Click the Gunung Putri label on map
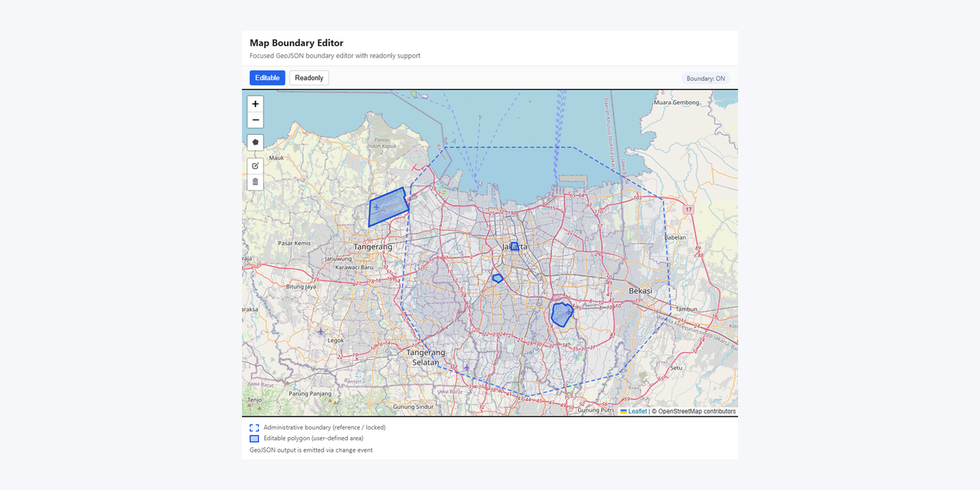Image resolution: width=980 pixels, height=490 pixels. point(596,410)
